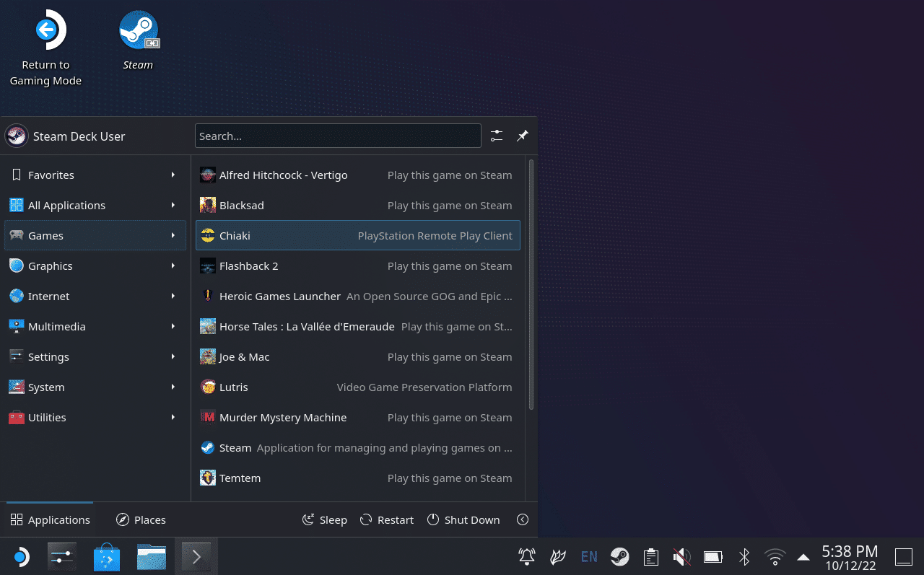The width and height of the screenshot is (924, 575).
Task: Open the Steam system tray icon
Action: [x=619, y=557]
